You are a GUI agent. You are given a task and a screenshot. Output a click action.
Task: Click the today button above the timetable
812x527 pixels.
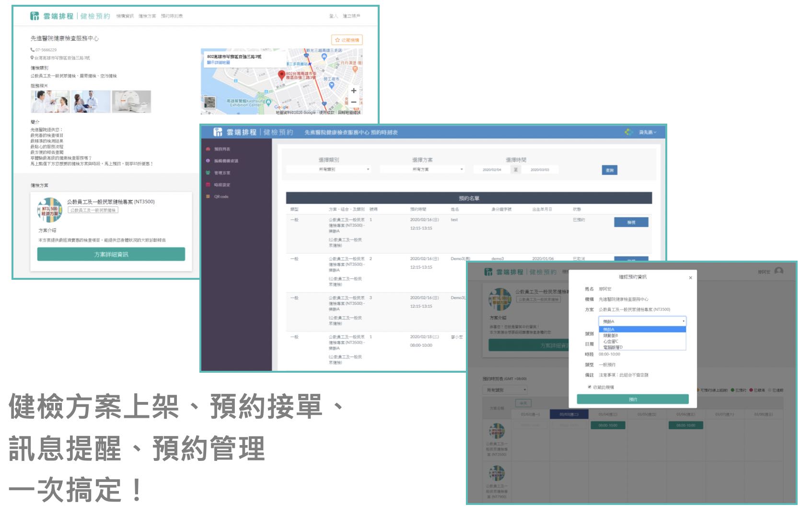[523, 403]
